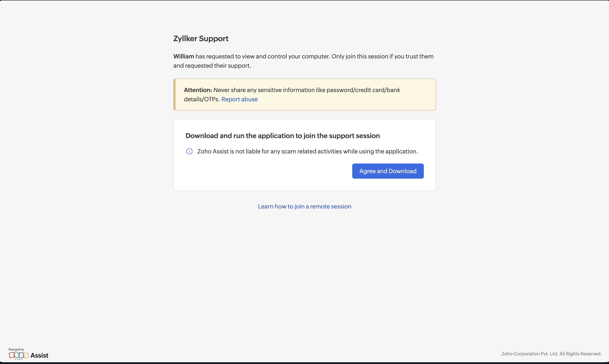609x364 pixels.
Task: Click the Powered by label
Action: pos(16,349)
